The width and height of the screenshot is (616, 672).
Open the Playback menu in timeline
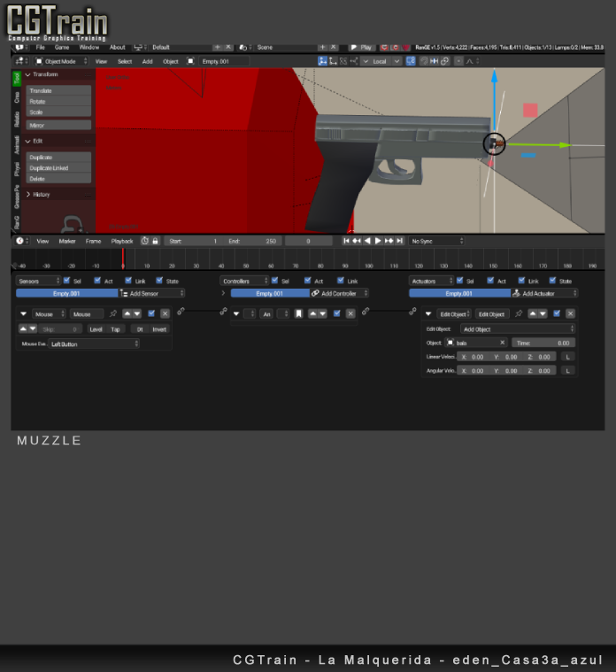[122, 241]
